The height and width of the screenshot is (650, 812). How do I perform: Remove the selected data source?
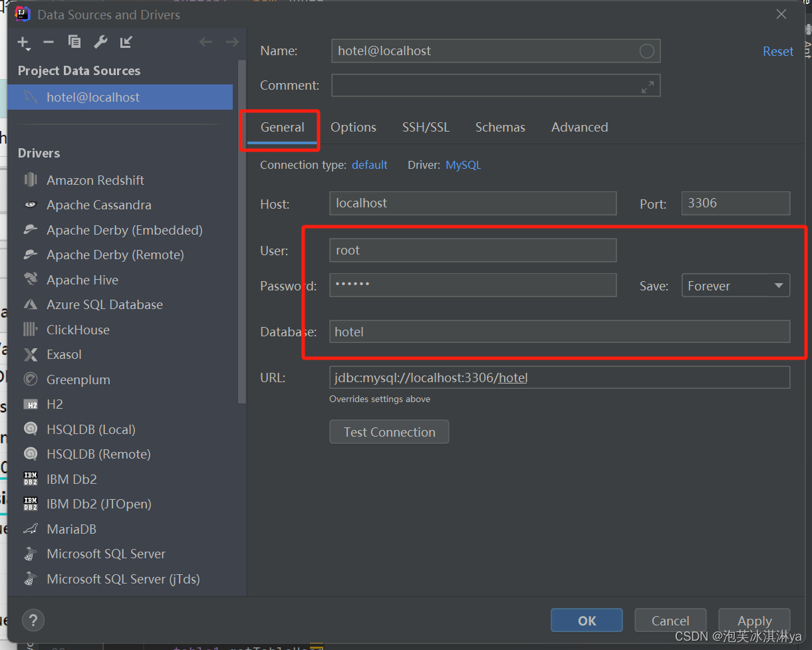(48, 42)
